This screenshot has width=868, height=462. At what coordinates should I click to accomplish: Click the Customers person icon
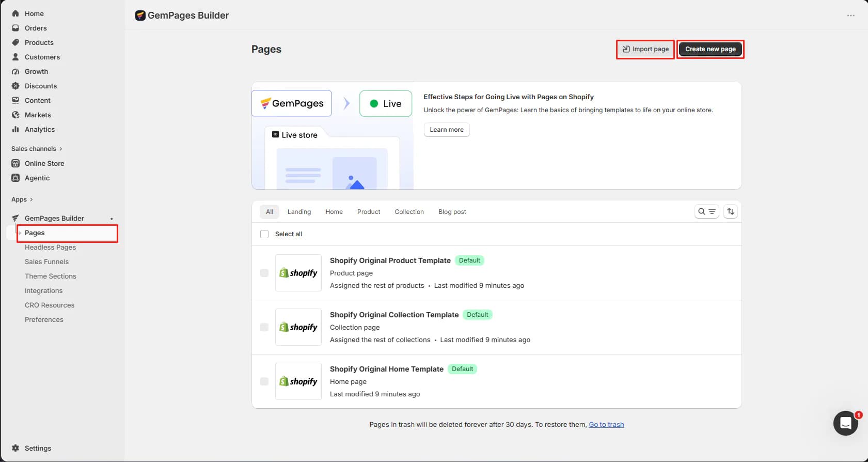click(15, 57)
